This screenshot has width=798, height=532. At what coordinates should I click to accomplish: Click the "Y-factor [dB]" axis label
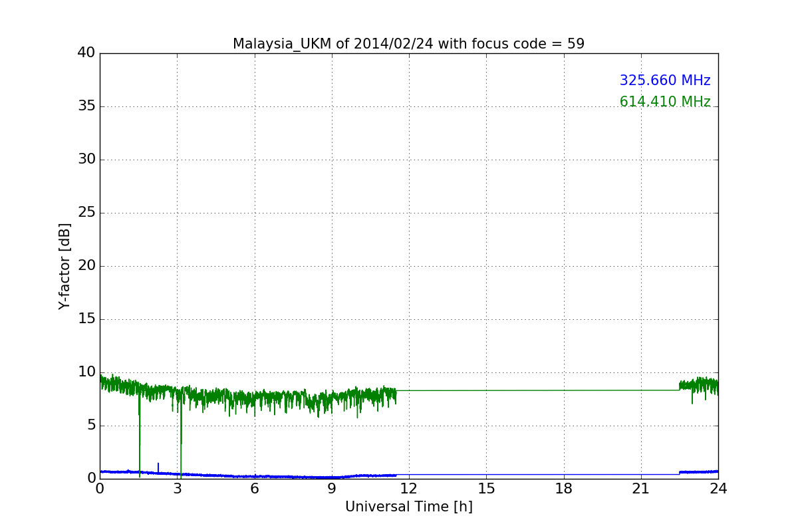click(65, 266)
